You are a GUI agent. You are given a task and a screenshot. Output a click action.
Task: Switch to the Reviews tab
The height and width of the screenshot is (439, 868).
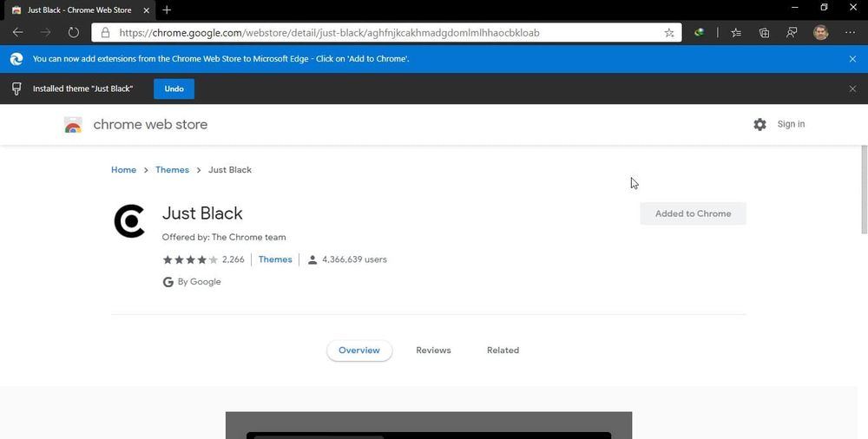click(x=433, y=351)
